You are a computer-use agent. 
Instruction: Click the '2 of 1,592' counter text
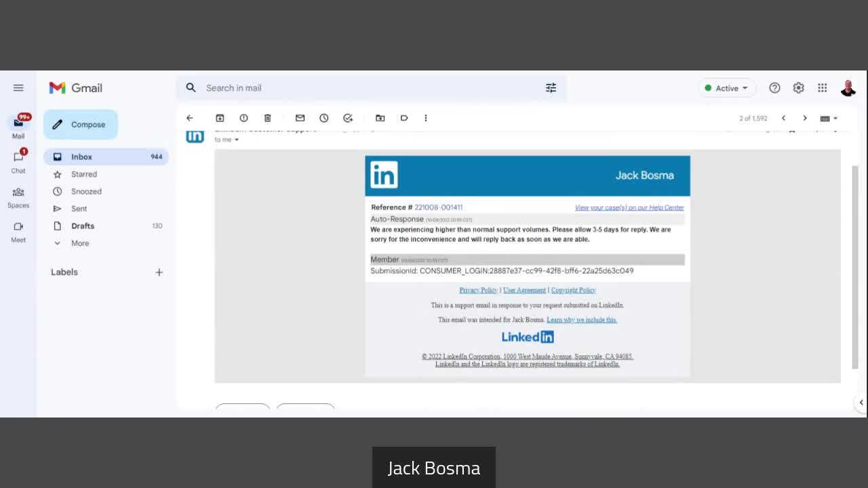tap(753, 119)
